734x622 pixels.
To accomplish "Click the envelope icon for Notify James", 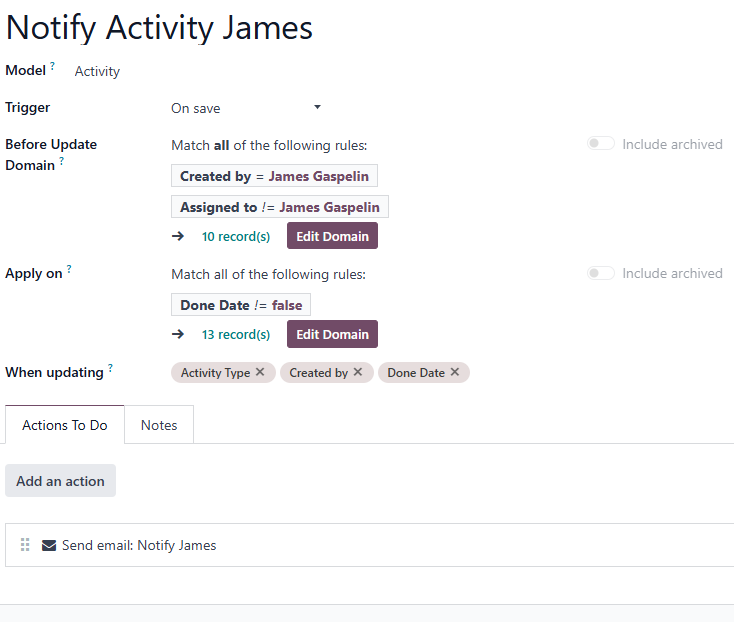I will pyautogui.click(x=49, y=545).
